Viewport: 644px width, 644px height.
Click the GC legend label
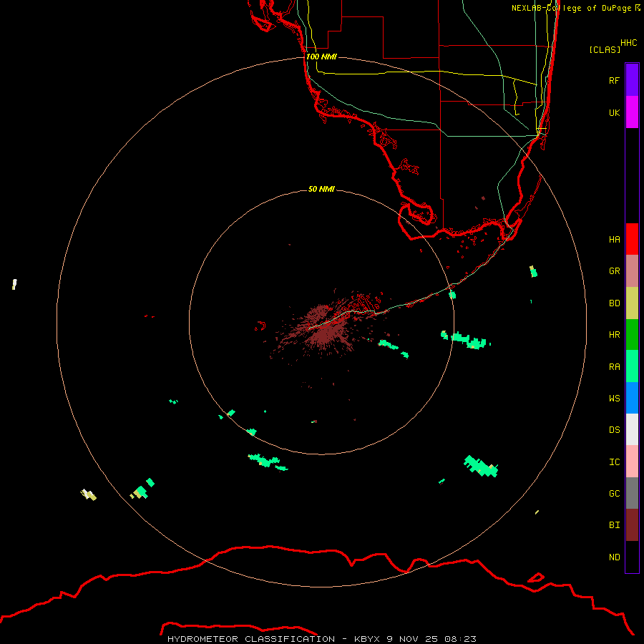[x=614, y=494]
